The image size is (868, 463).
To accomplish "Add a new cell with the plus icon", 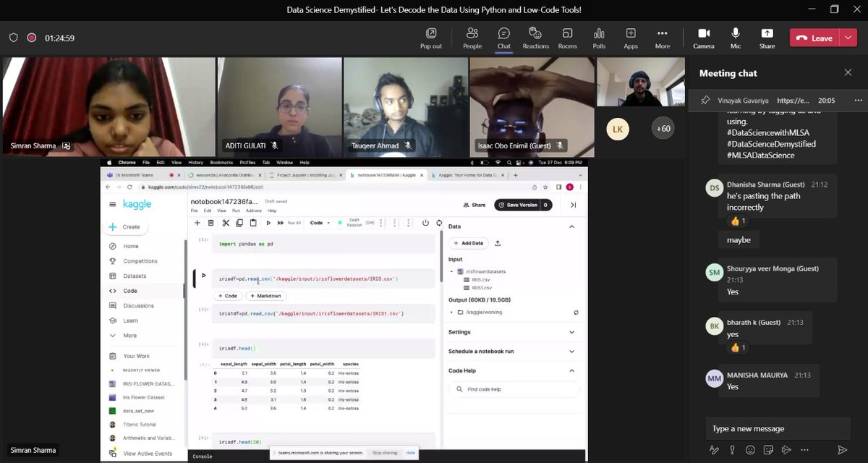I will [197, 223].
